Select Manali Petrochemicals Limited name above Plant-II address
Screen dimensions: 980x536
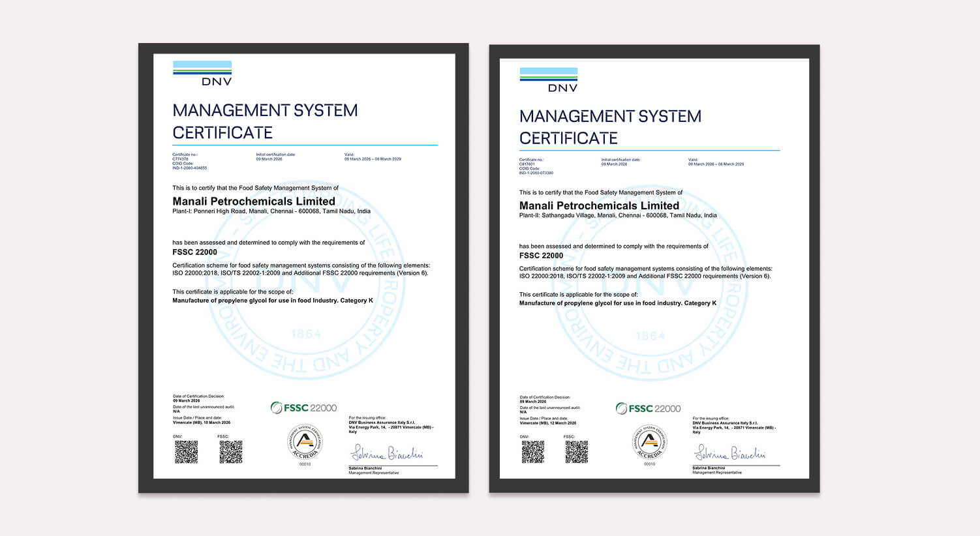(x=599, y=205)
